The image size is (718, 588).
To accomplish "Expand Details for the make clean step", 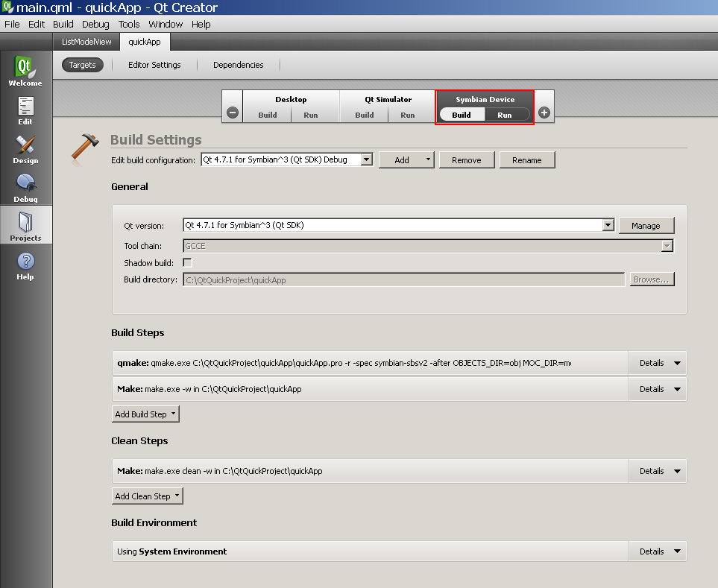I will pyautogui.click(x=658, y=471).
